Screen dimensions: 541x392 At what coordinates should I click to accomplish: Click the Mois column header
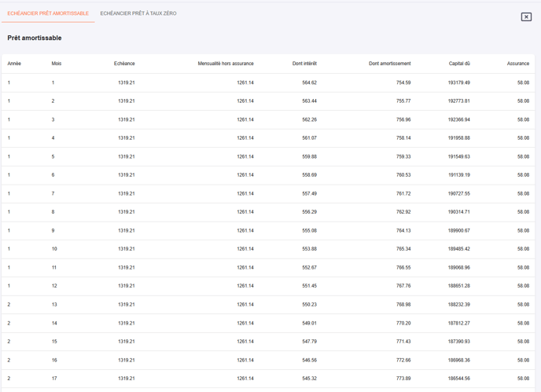tap(57, 64)
